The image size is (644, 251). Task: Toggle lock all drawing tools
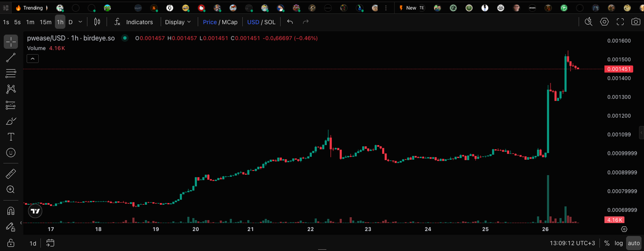click(x=10, y=242)
